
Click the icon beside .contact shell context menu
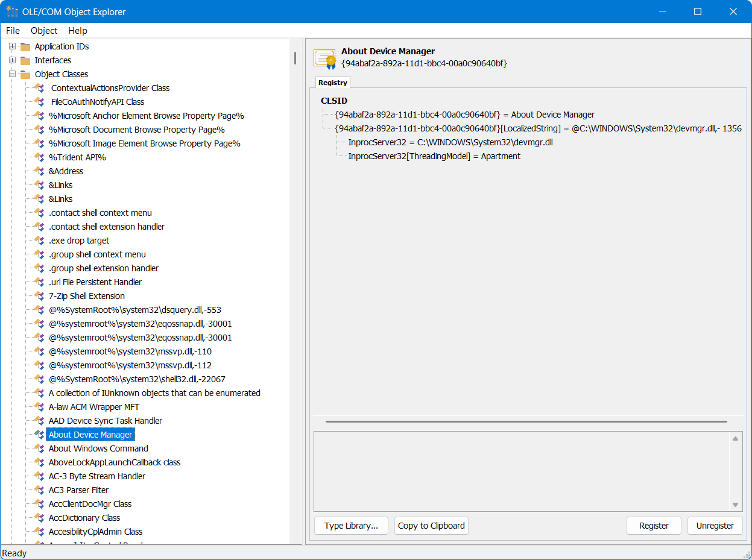(x=39, y=213)
